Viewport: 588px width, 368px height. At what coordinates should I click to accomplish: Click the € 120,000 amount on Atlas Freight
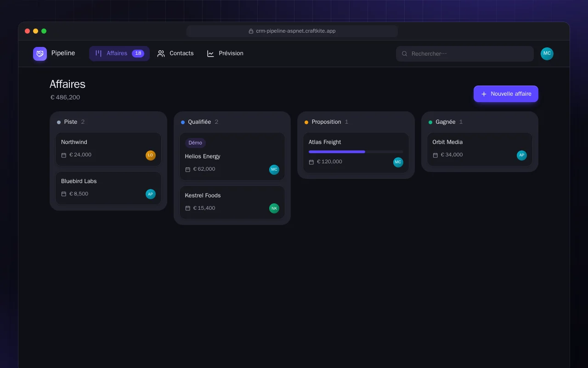point(329,162)
